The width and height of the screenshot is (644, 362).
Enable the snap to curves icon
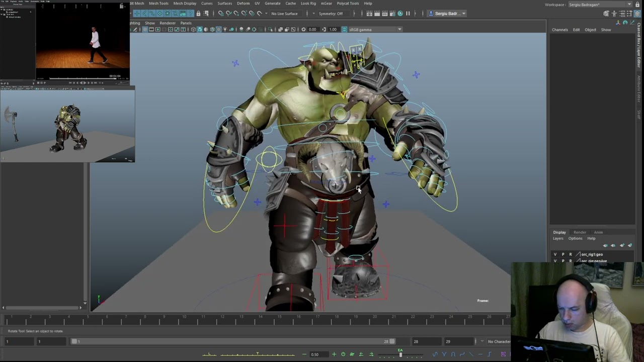coord(228,14)
